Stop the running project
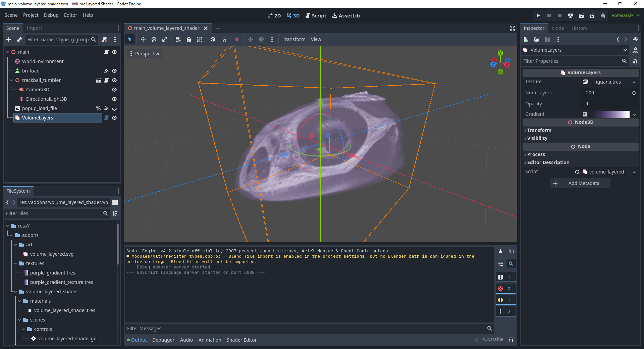The image size is (644, 349). [560, 15]
